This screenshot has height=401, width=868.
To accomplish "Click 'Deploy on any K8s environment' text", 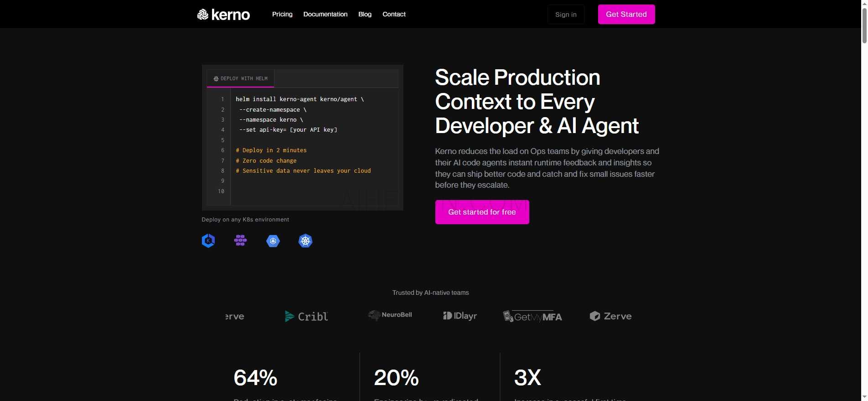I will click(x=245, y=220).
